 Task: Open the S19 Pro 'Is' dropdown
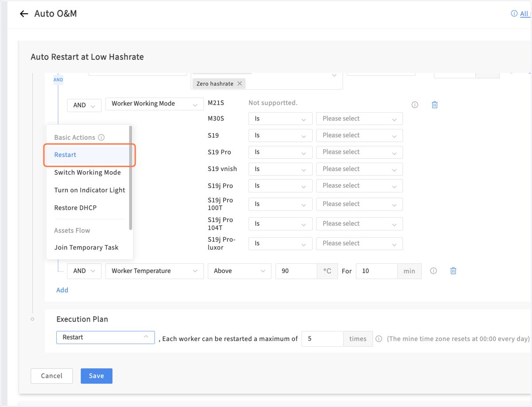[x=280, y=152]
